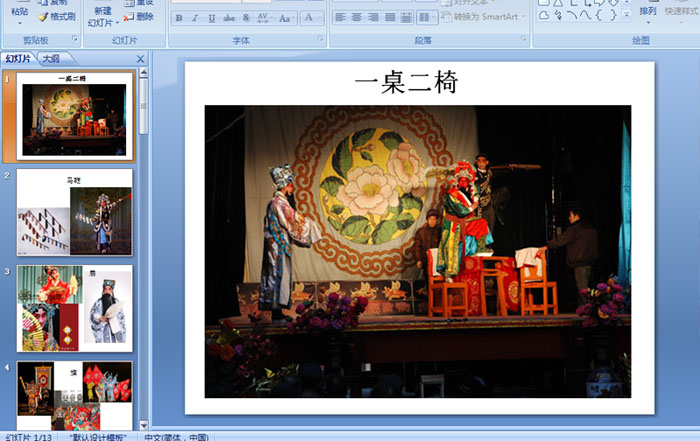Select slide 3 thumbnail with fan performers

(75, 308)
